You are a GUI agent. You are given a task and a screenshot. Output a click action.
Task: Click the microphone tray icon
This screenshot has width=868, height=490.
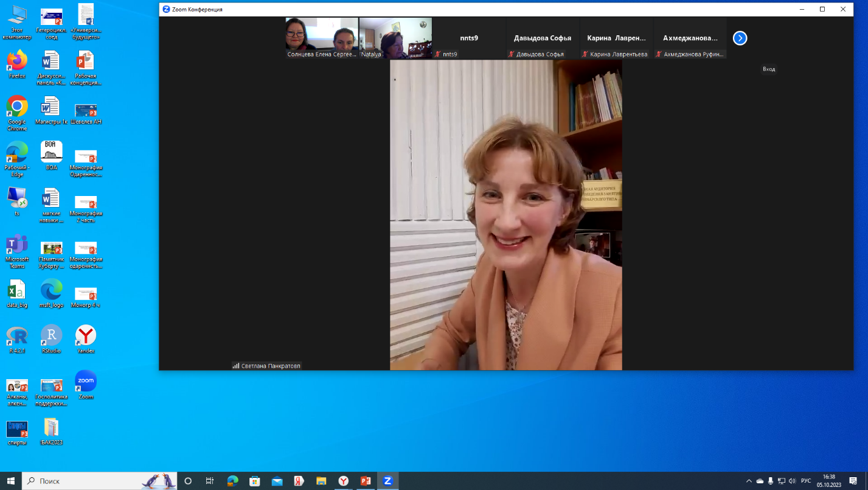coord(771,481)
